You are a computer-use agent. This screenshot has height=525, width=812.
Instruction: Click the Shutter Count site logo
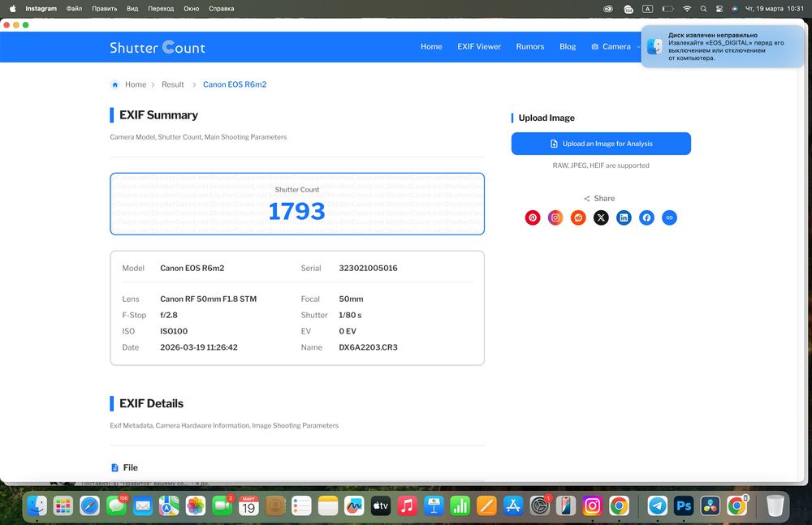click(158, 47)
